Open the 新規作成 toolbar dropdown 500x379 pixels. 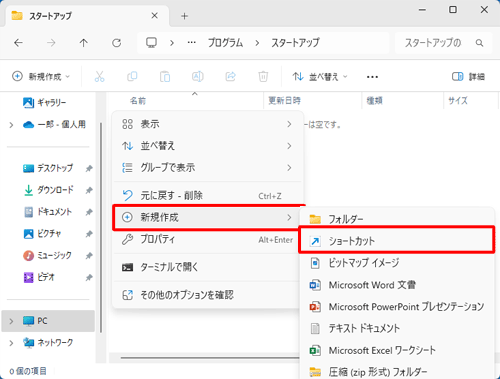tap(41, 77)
